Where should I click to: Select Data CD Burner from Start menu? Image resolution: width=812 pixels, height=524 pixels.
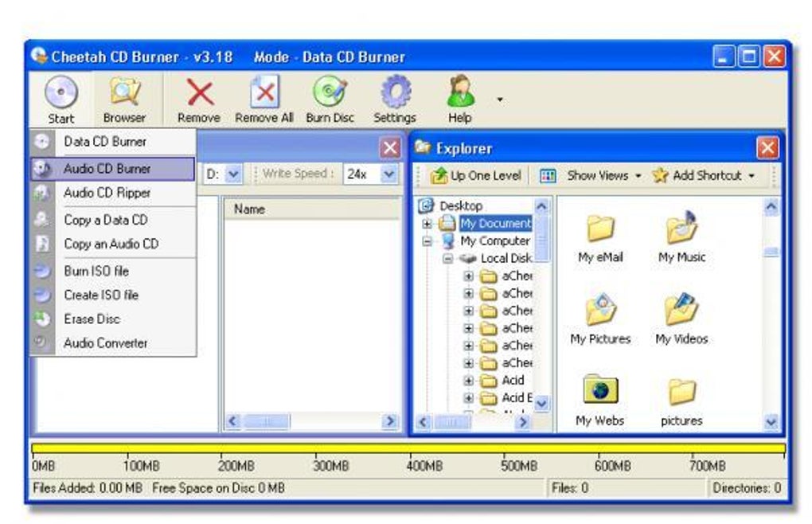[113, 142]
